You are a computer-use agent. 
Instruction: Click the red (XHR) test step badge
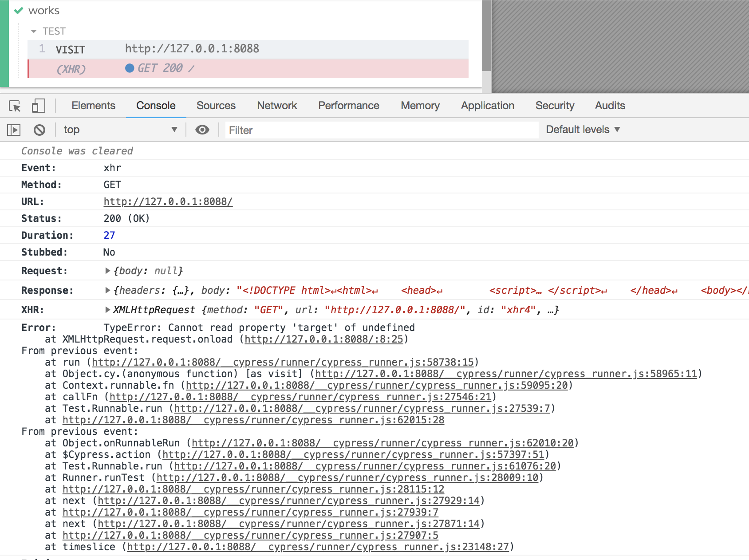click(x=71, y=69)
